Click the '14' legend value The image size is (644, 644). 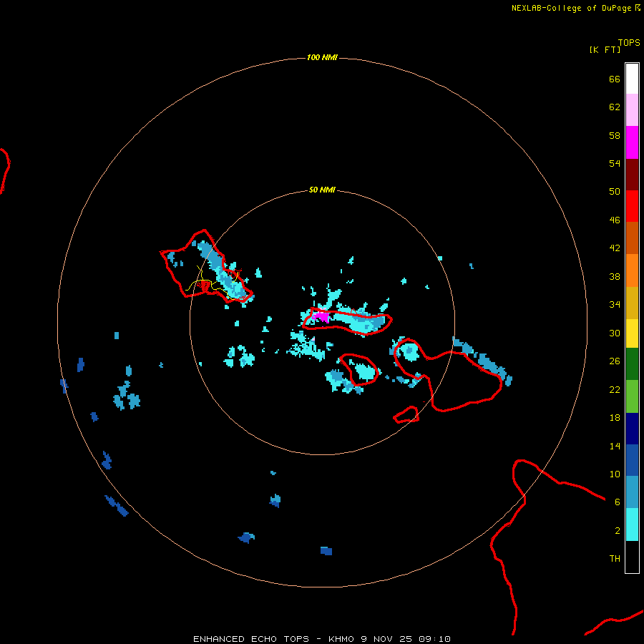(x=615, y=446)
